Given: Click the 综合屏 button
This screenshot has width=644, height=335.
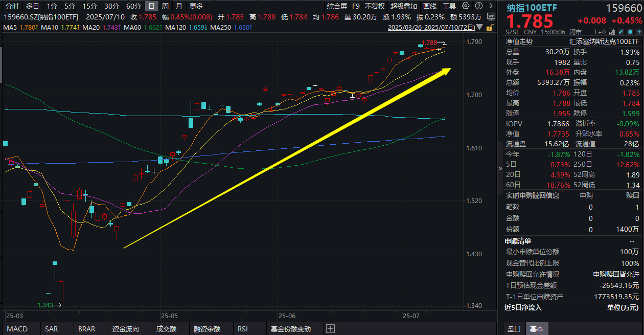Looking at the screenshot, I should pyautogui.click(x=337, y=6).
